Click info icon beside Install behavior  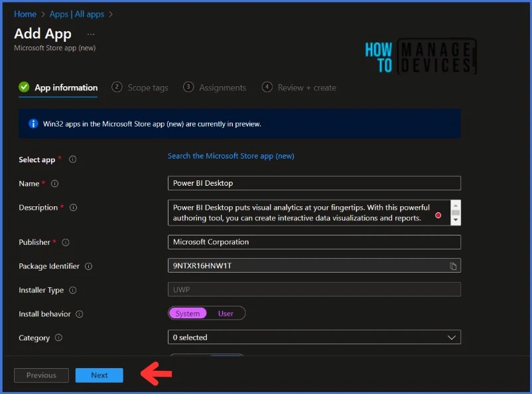click(x=80, y=314)
